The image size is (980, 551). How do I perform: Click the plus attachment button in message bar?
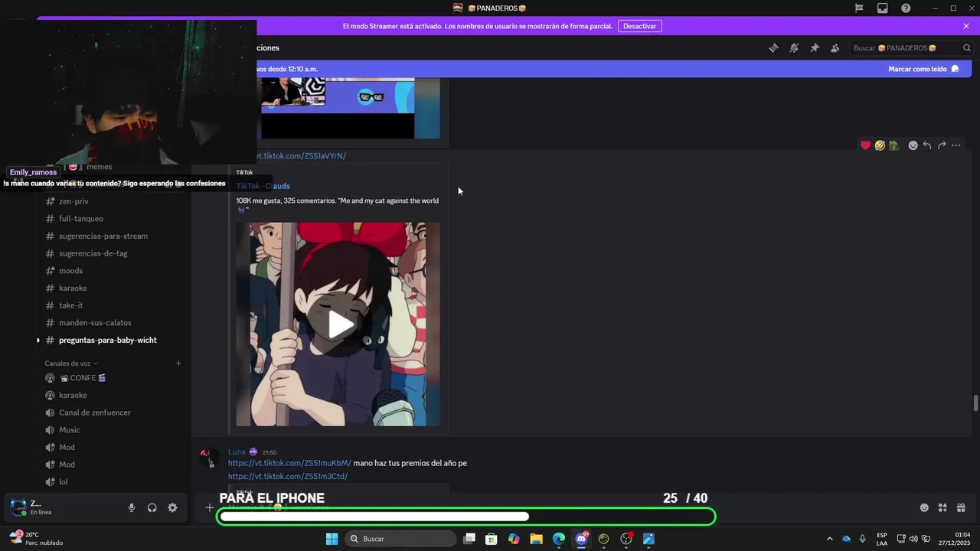(209, 507)
